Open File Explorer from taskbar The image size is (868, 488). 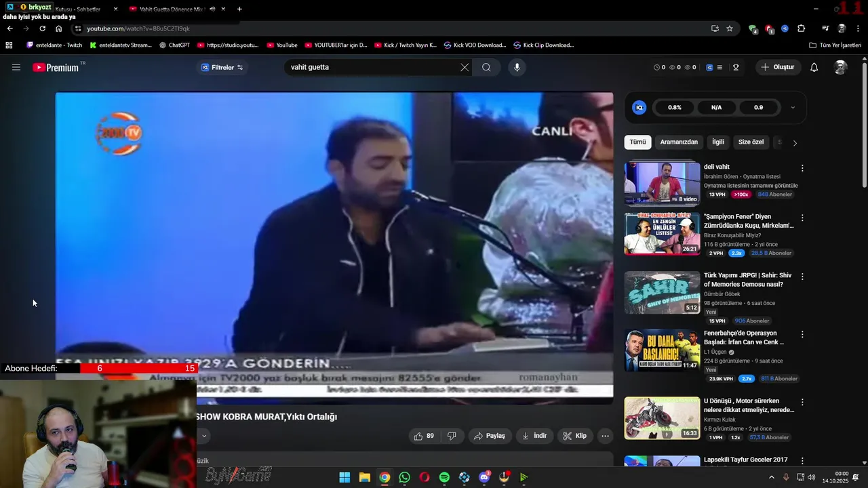(364, 477)
